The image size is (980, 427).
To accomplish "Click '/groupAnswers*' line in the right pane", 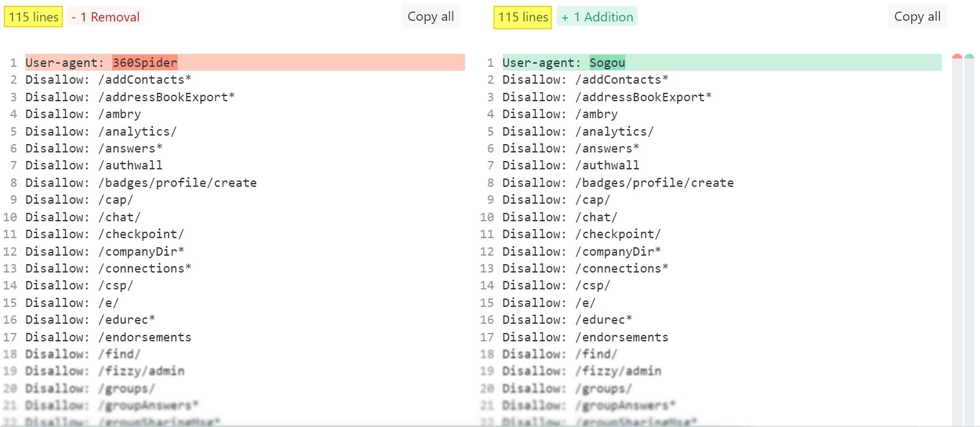I will click(x=589, y=406).
